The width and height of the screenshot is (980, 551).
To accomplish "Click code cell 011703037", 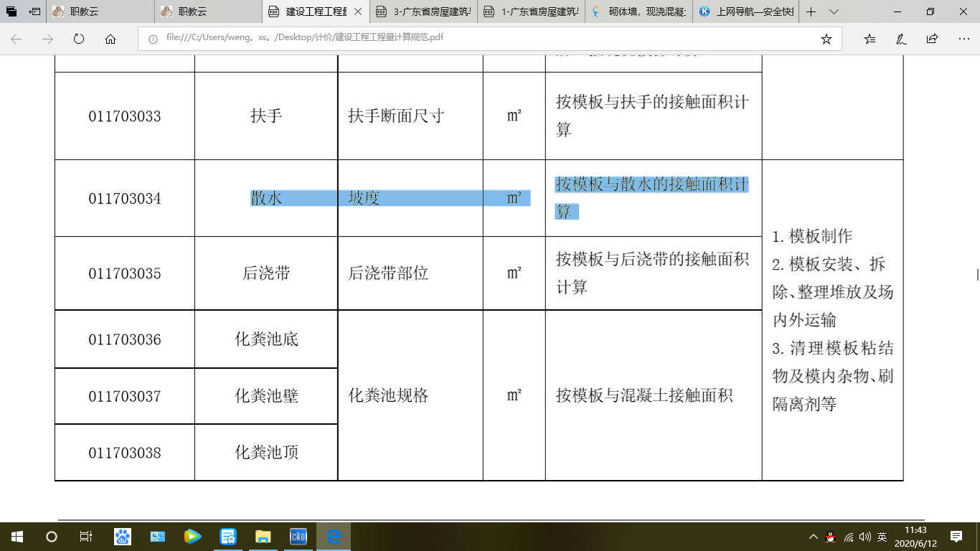I will 125,396.
